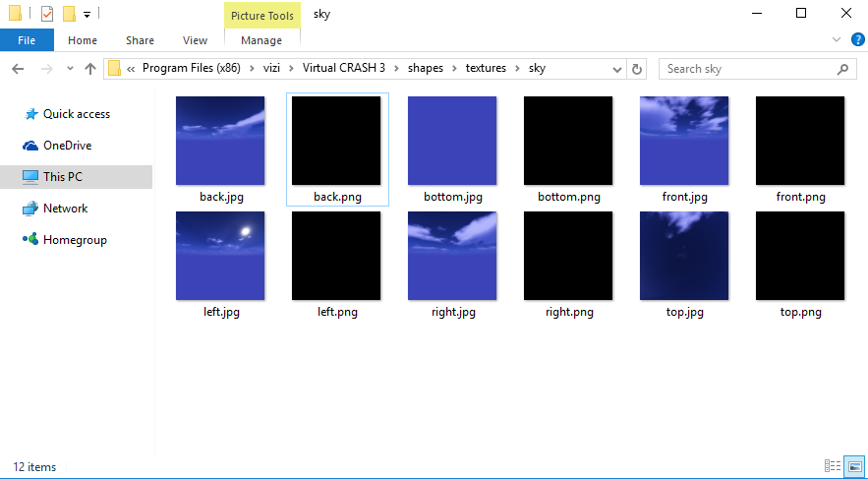Select the bottom.jpg thumbnail
Viewport: 868px width, 479px height.
[x=452, y=141]
